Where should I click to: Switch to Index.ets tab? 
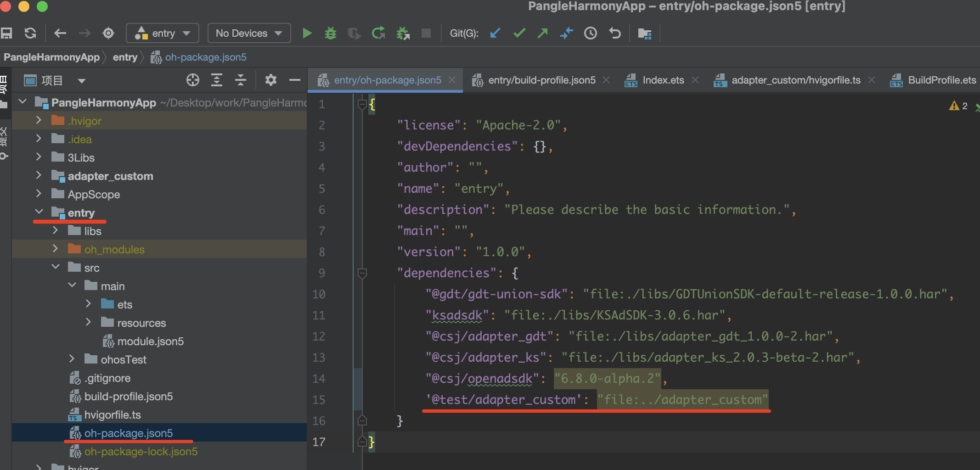tap(663, 80)
